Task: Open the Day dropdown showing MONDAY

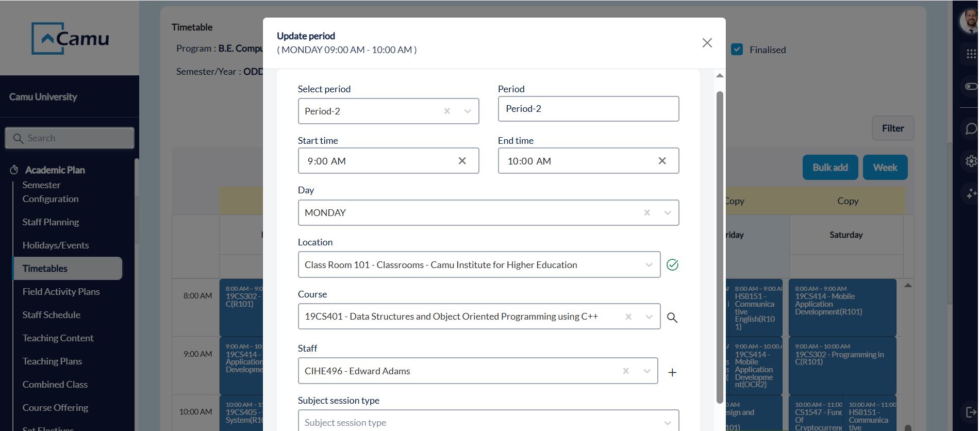Action: [x=667, y=213]
